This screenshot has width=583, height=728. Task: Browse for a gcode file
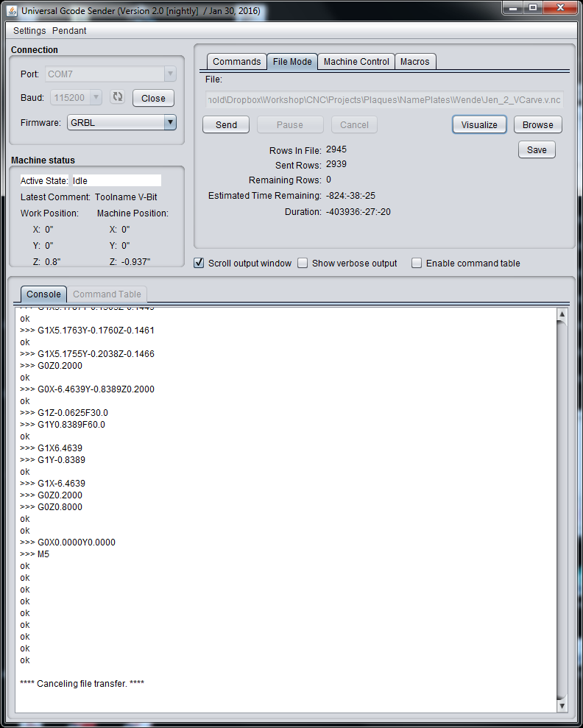pyautogui.click(x=537, y=124)
